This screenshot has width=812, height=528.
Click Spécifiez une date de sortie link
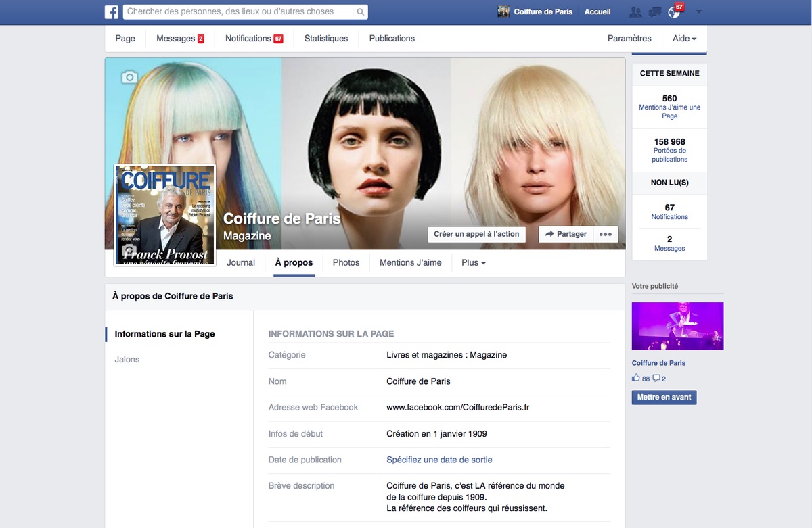pos(439,460)
